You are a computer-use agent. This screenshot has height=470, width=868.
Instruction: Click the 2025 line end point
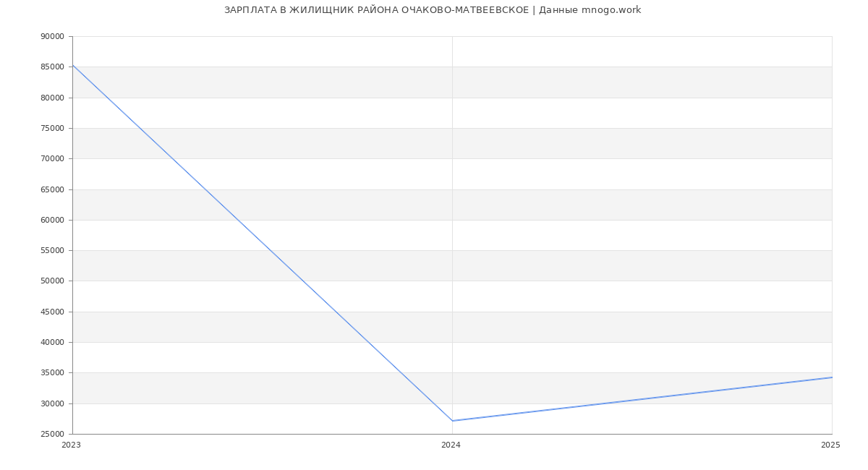[832, 377]
